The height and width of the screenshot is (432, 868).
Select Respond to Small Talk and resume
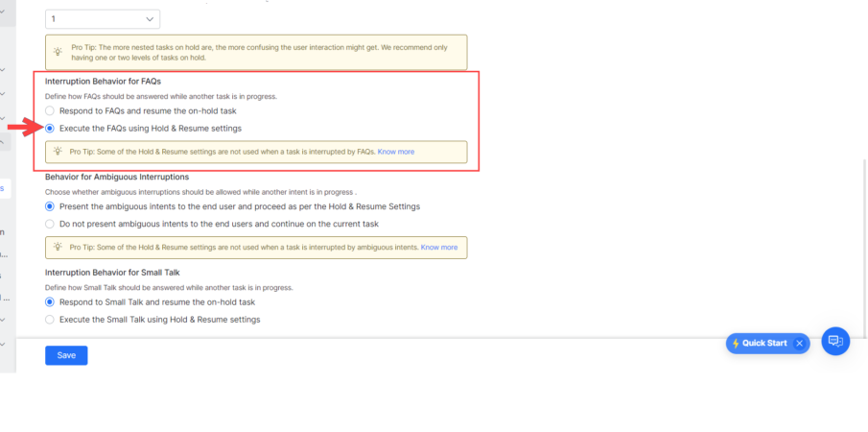(50, 301)
